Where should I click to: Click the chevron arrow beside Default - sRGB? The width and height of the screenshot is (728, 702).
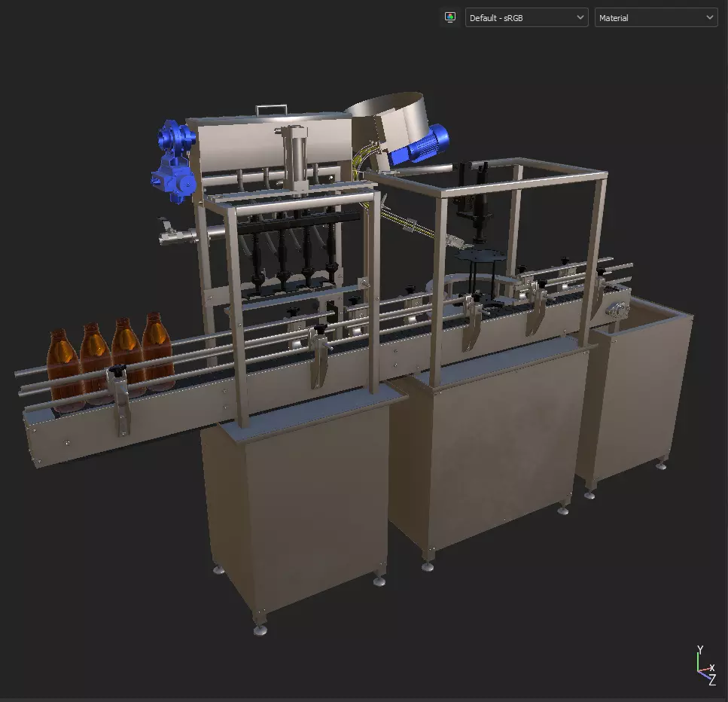tap(580, 17)
